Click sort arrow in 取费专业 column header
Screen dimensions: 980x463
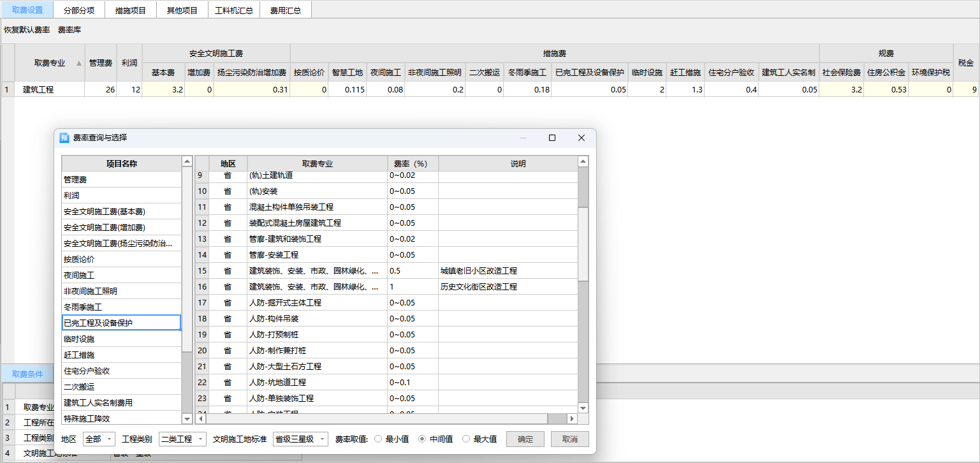[79, 63]
